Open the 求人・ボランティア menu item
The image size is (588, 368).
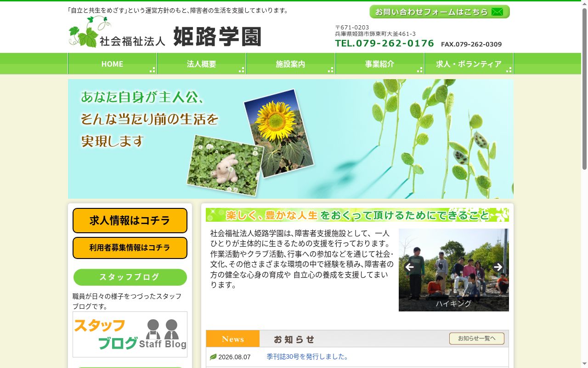click(469, 63)
